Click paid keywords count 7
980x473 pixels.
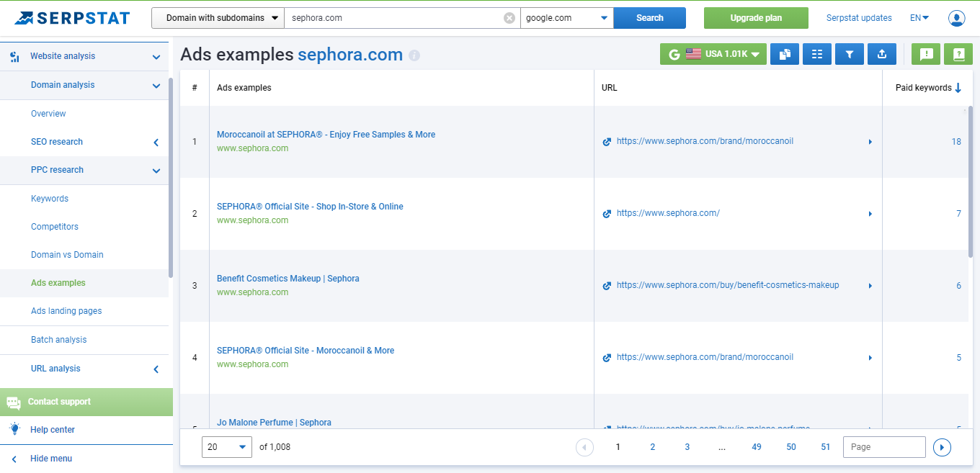coord(958,214)
